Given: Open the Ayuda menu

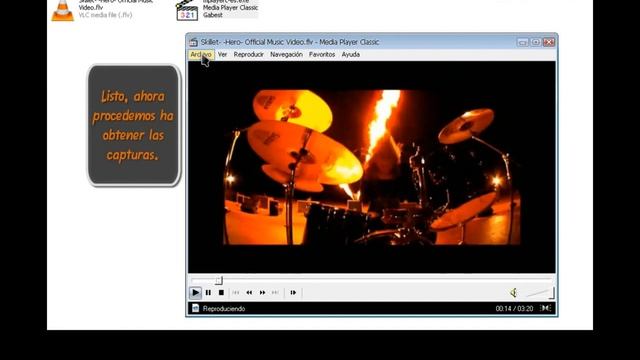Looking at the screenshot, I should tap(351, 54).
